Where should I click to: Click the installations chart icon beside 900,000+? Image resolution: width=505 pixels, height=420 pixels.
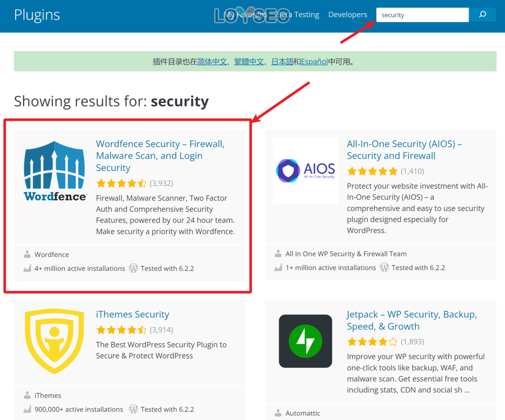(27, 409)
